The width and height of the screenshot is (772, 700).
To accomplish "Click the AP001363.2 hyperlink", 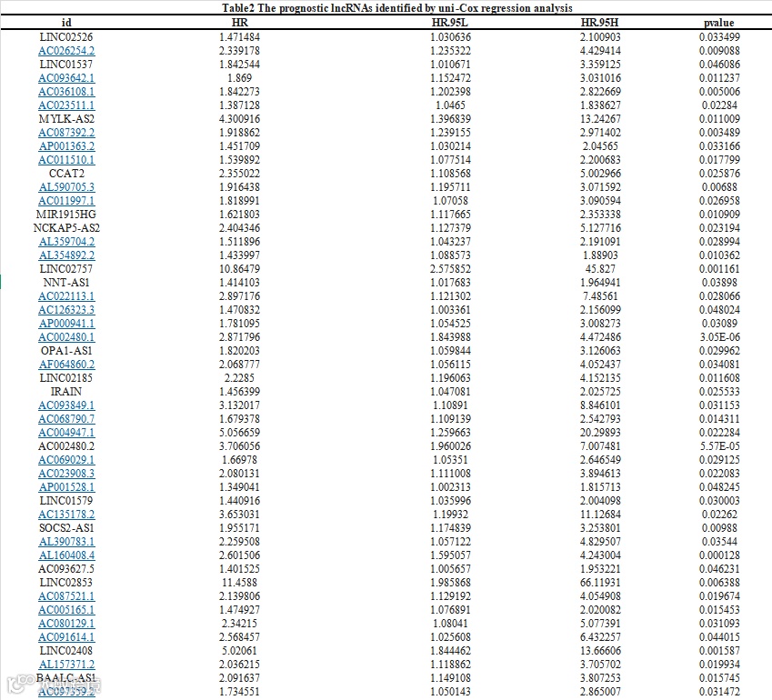I will pyautogui.click(x=66, y=146).
